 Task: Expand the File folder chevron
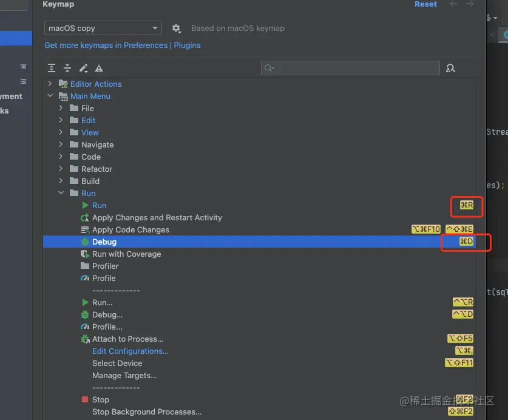[x=61, y=108]
